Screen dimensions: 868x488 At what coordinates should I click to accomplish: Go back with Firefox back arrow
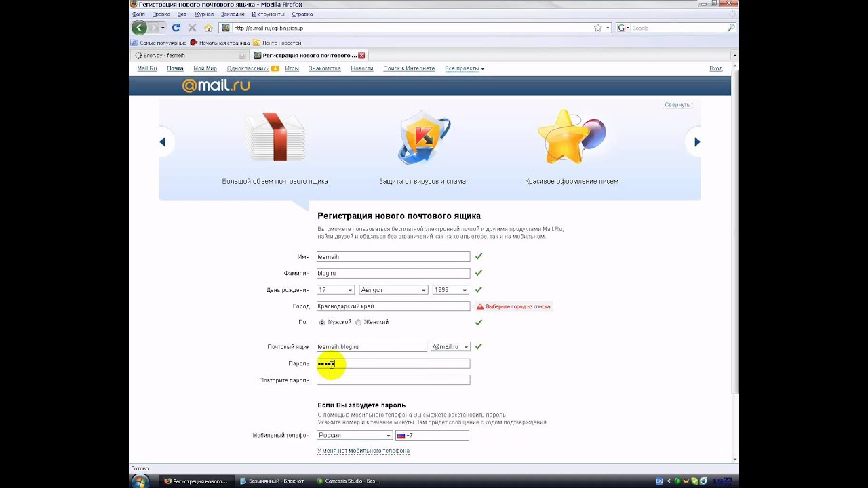point(139,28)
